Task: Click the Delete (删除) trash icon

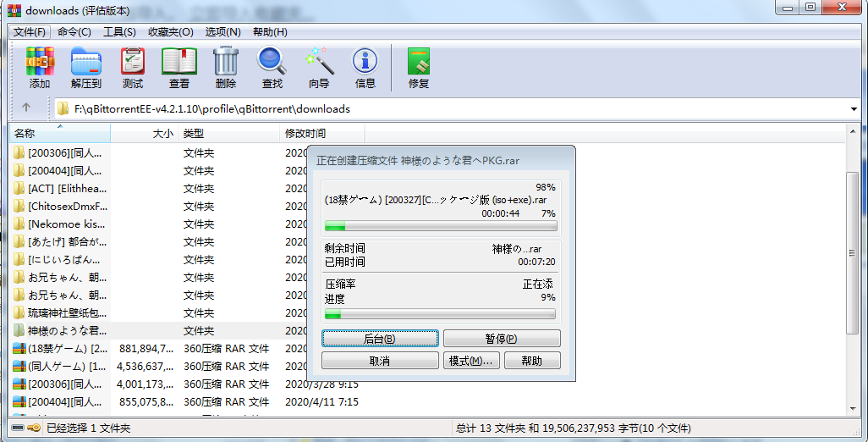Action: (x=225, y=61)
